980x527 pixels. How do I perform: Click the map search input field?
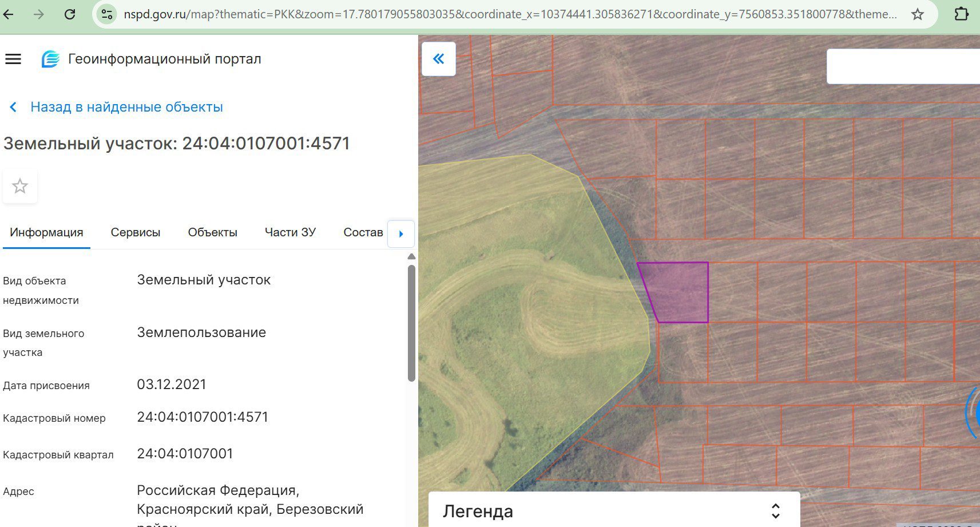[903, 66]
